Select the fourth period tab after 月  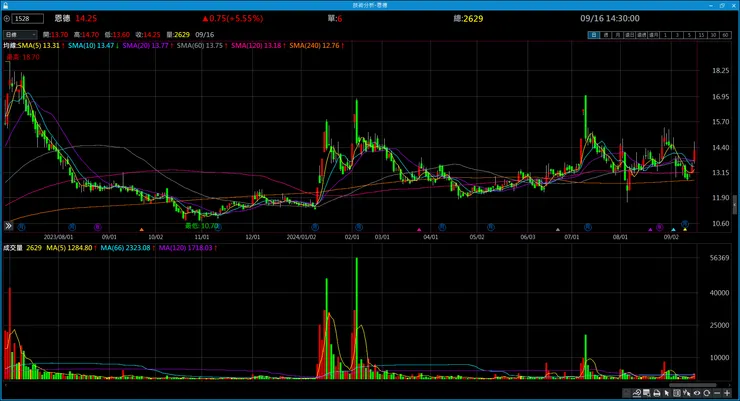click(630, 35)
